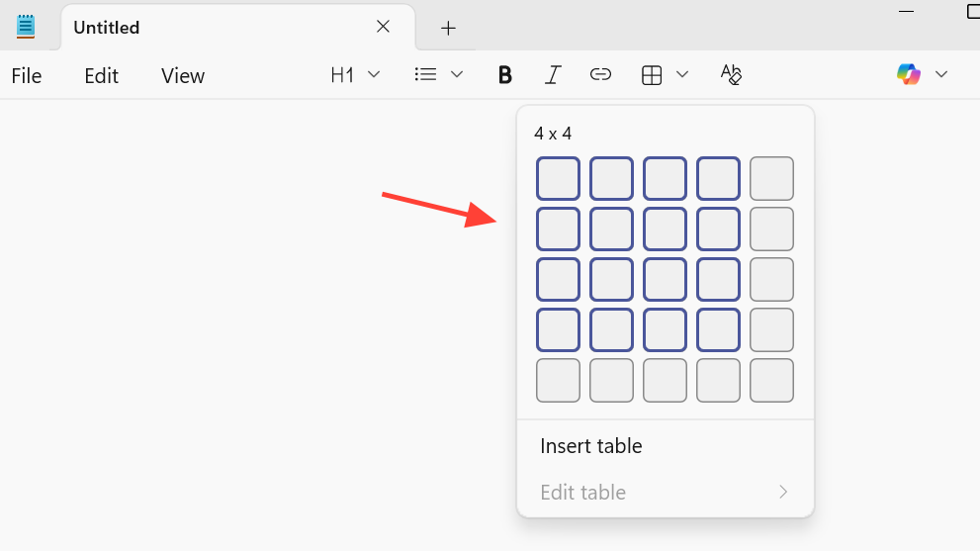Screen dimensions: 980x551
Task: Click the bulleted list icon
Action: point(425,74)
